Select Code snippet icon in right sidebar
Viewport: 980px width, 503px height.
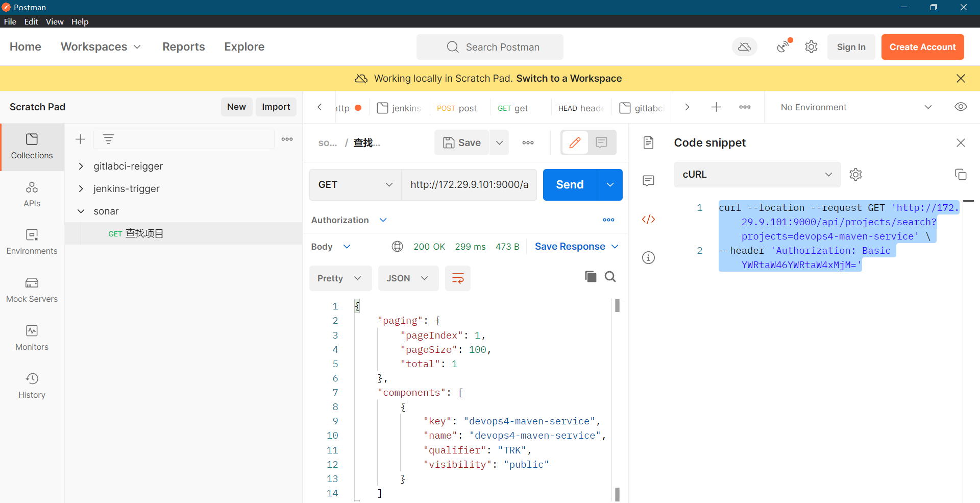pos(648,219)
